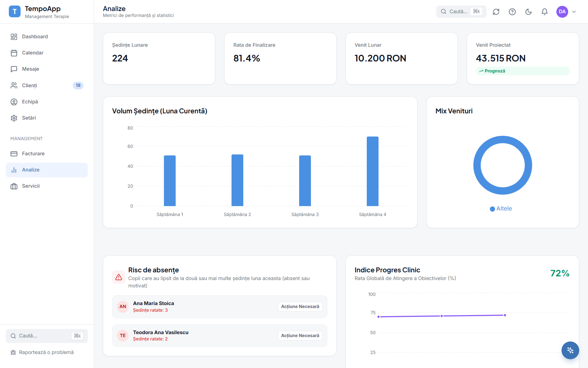Viewport: 588px width, 368px height.
Task: Click Acțiune Necesară for Teodora Ana Vasilescu
Action: pyautogui.click(x=300, y=336)
